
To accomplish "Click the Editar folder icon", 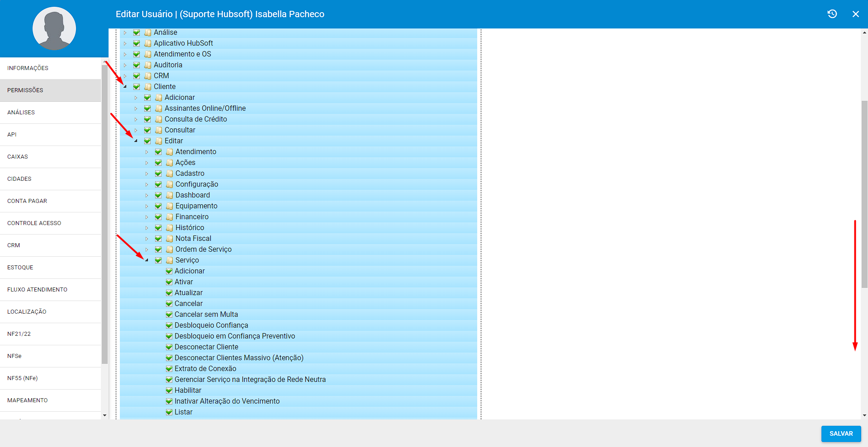I will [158, 141].
